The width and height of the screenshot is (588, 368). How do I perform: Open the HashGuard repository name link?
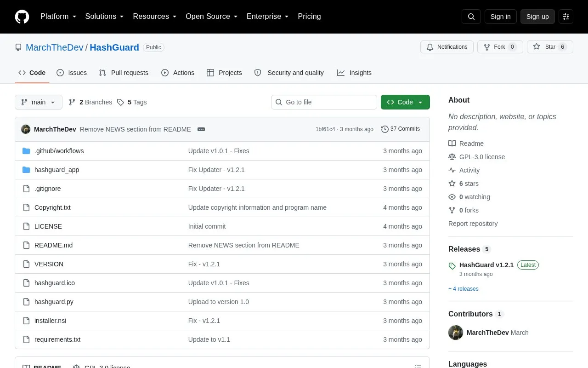[114, 47]
